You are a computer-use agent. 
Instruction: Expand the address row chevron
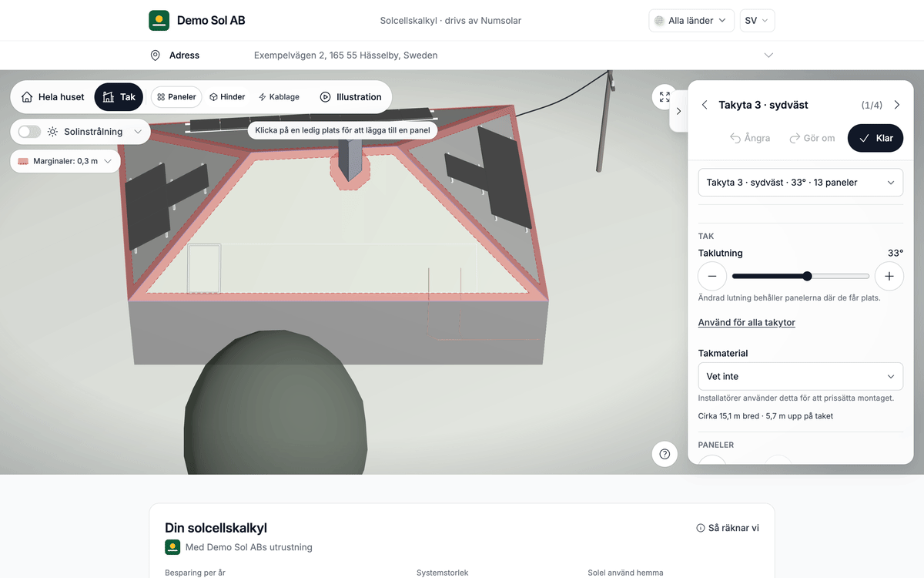click(768, 55)
